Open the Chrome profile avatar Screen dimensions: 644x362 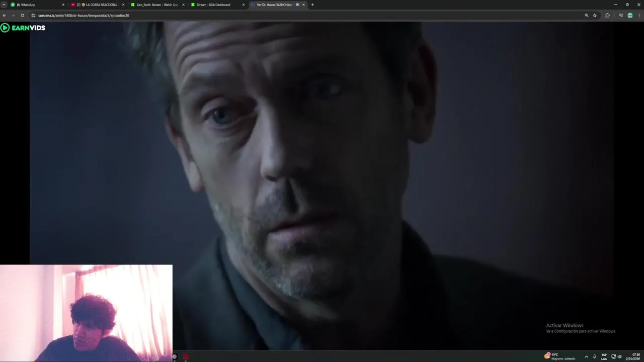click(x=630, y=16)
